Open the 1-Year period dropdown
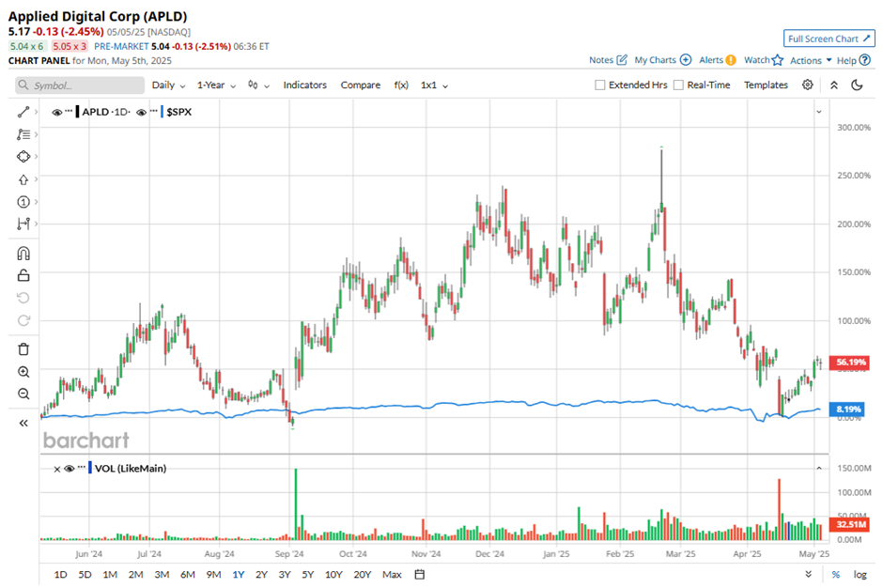The height and width of the screenshot is (588, 883). 216,85
